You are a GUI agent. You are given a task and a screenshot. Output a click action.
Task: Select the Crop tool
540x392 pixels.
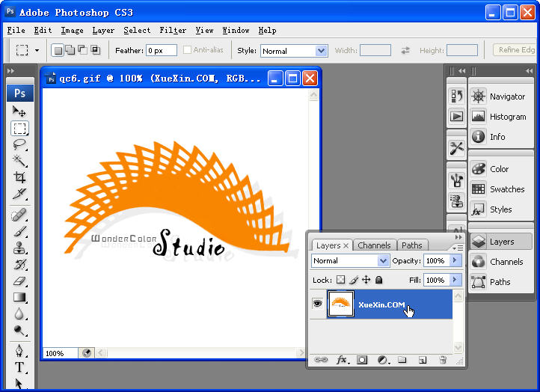point(19,177)
